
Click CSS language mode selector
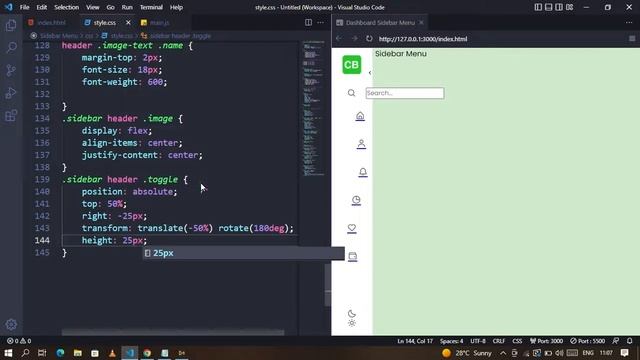tap(517, 341)
